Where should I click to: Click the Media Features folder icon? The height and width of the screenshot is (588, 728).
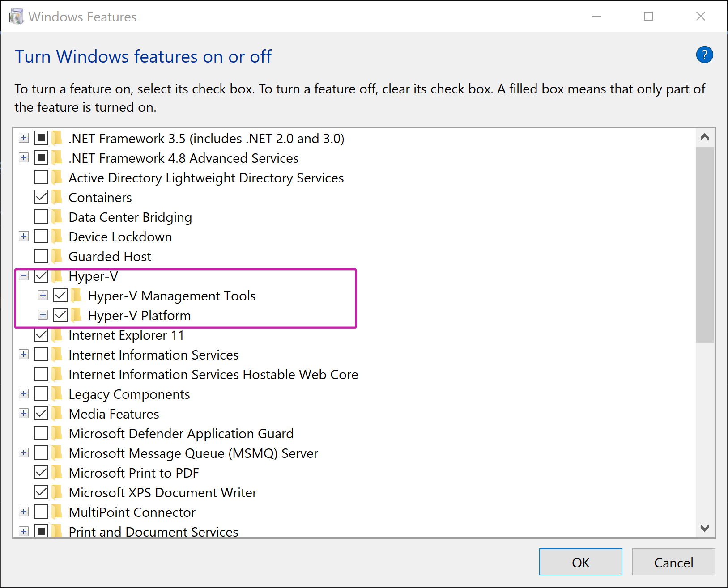tap(57, 414)
